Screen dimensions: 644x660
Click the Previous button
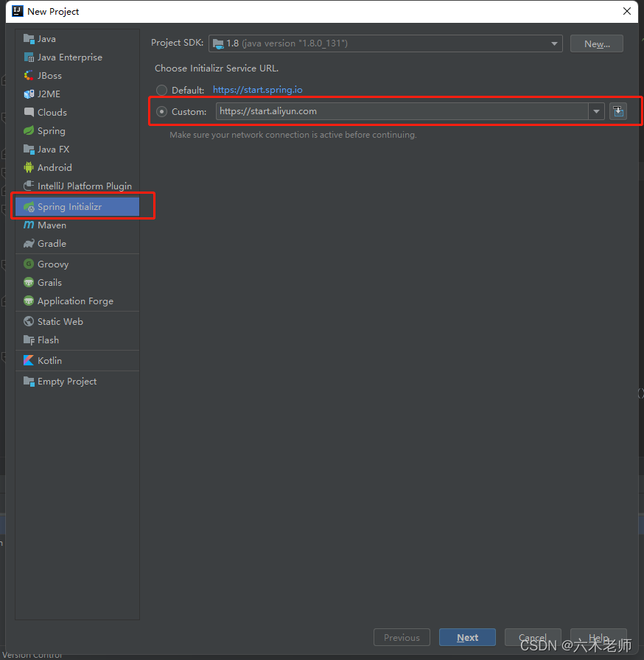tap(402, 637)
